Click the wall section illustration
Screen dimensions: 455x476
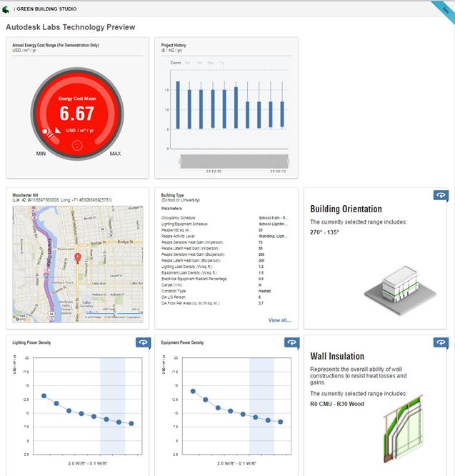click(x=404, y=429)
